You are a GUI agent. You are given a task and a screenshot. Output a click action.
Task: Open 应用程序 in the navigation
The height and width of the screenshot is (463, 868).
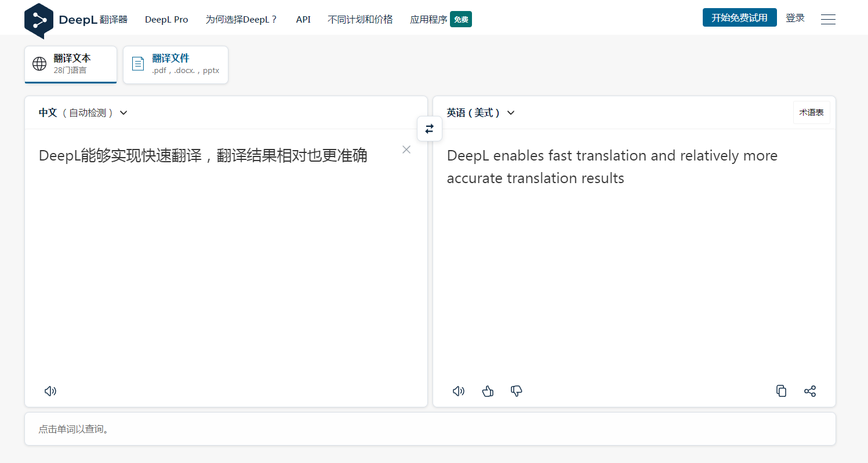[x=428, y=19]
